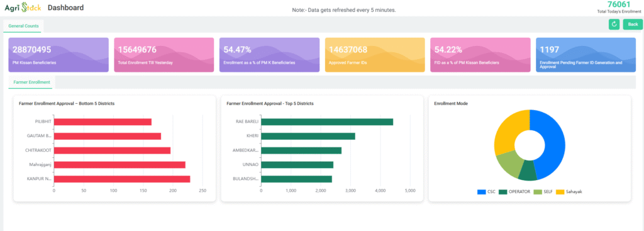
Task: Click the 54.22% FID percentage card
Action: click(480, 55)
